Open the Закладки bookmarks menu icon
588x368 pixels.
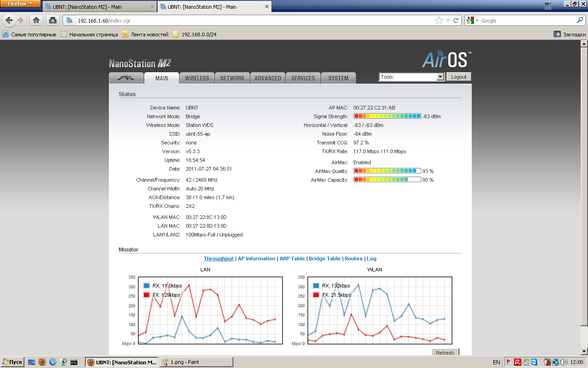tap(557, 34)
